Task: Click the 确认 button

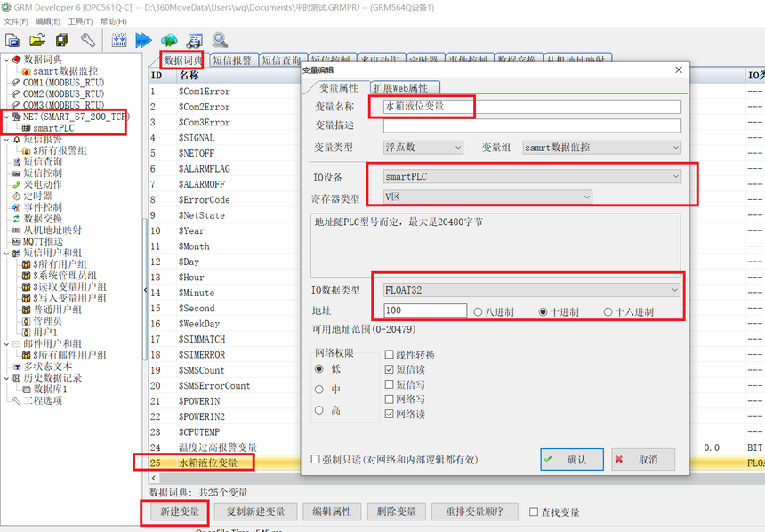Action: (572, 459)
